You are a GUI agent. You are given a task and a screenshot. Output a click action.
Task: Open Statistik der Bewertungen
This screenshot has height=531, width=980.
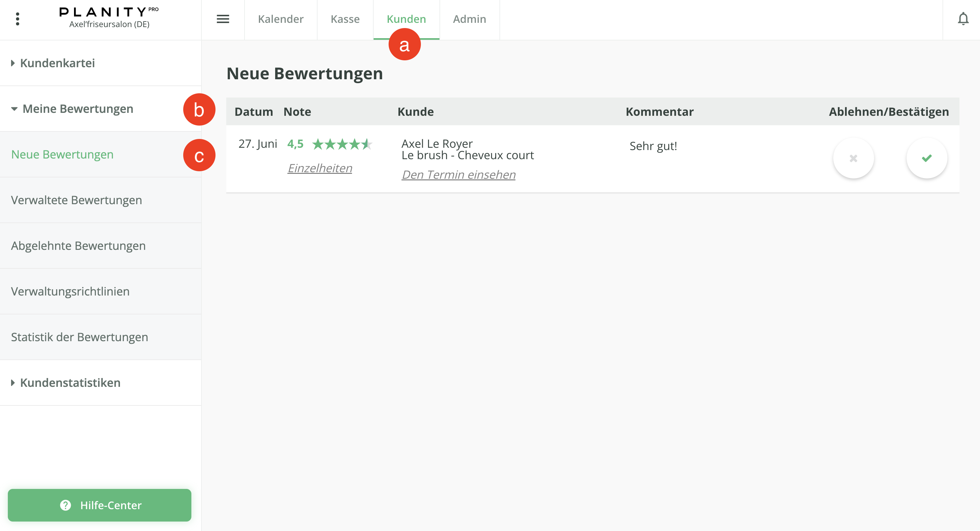tap(79, 337)
